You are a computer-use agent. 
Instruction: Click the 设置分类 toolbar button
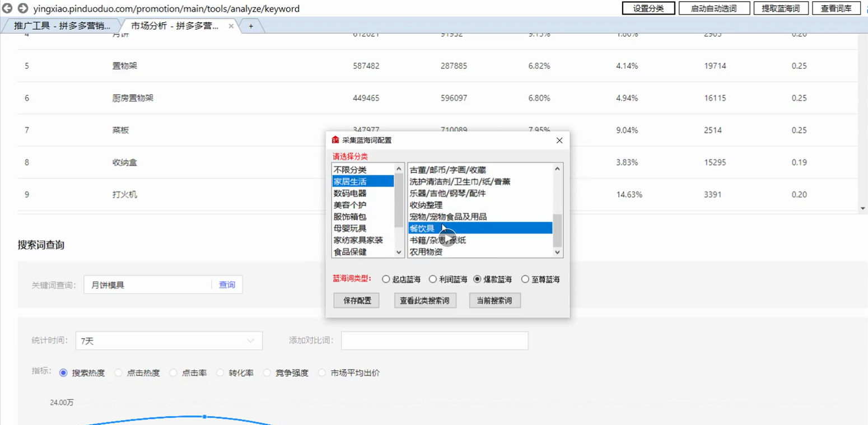648,8
